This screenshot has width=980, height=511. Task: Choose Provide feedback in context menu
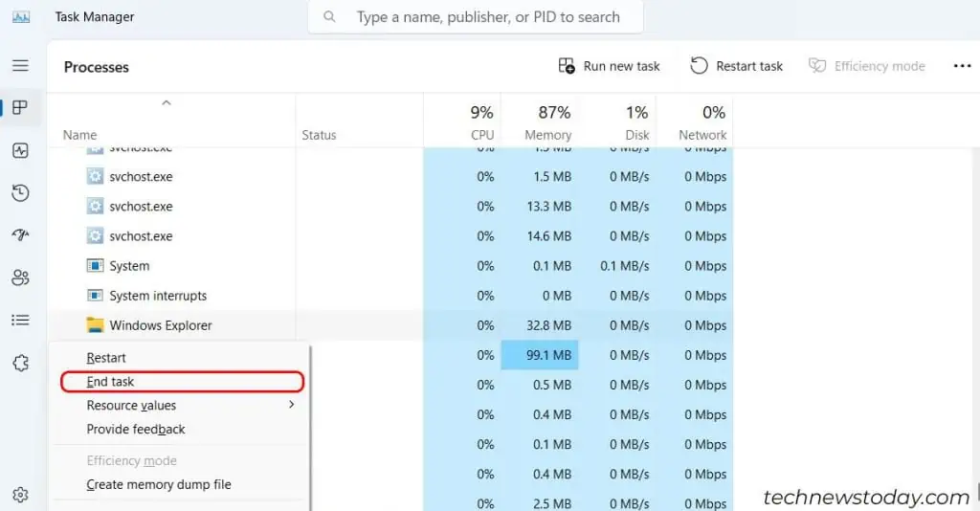[x=136, y=429]
